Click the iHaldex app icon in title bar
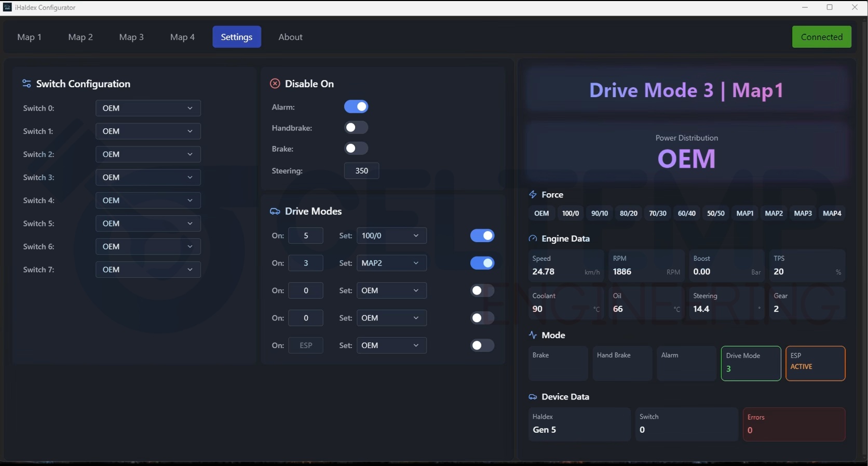This screenshot has height=466, width=868. (x=7, y=7)
